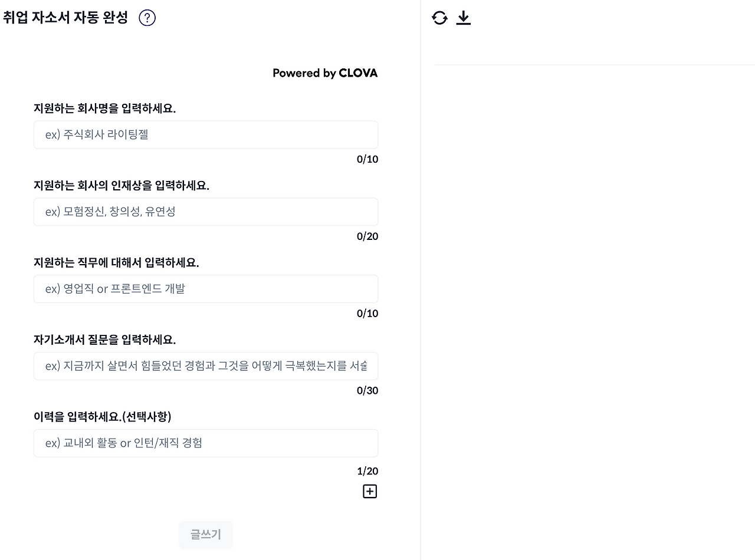Click the empty output panel on the right

[x=590, y=295]
